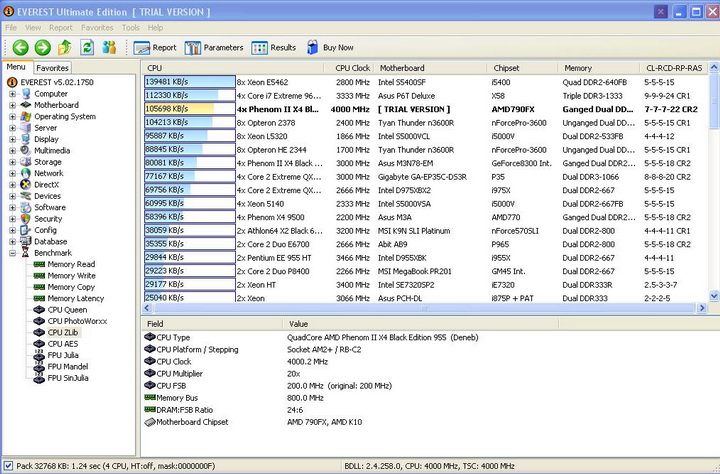Viewport: 720px width, 474px height.
Task: Expand the Display tree node
Action: pyautogui.click(x=12, y=139)
